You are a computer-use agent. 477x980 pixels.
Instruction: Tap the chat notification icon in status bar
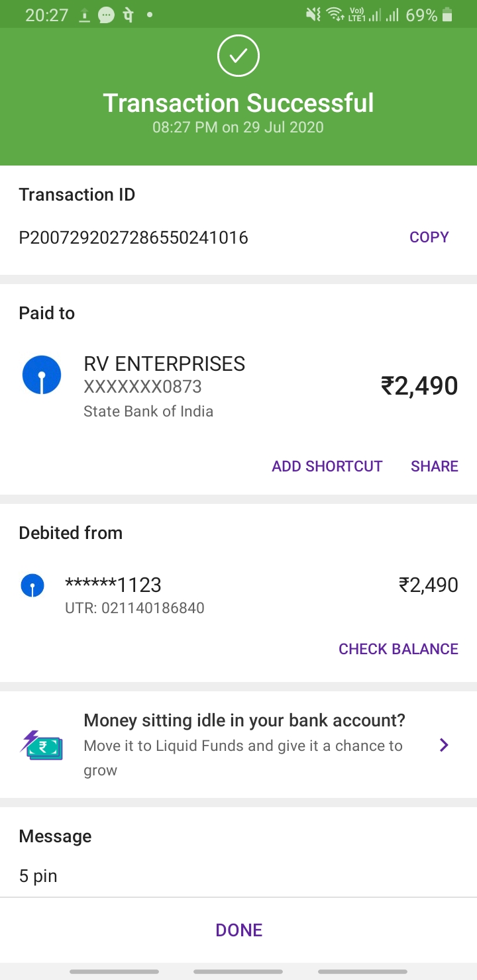(x=106, y=15)
